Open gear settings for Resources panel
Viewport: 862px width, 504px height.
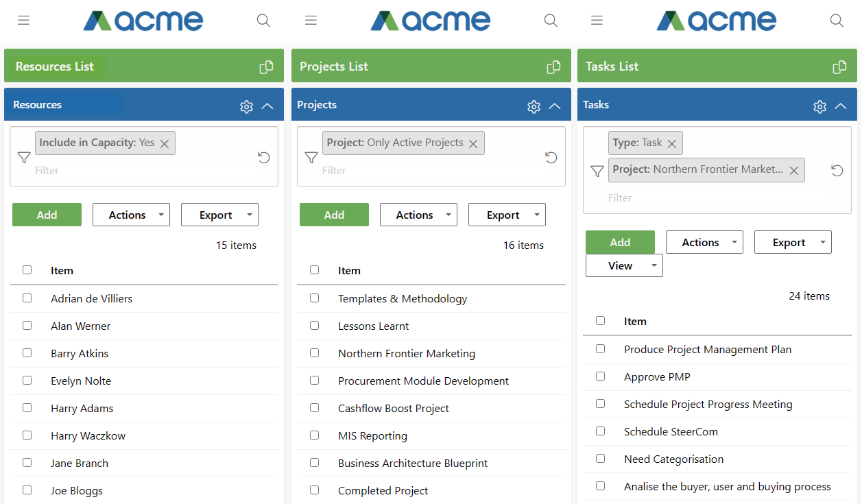[x=246, y=106]
